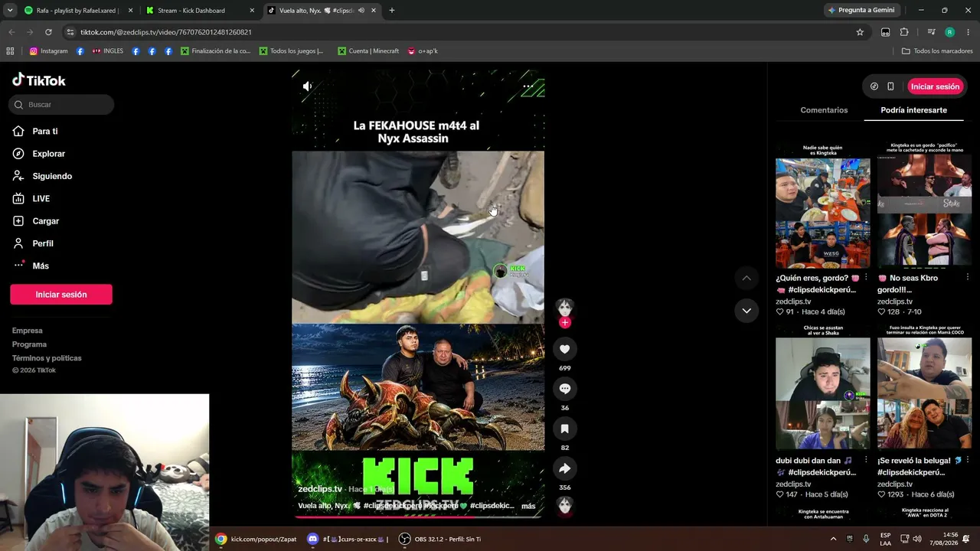The image size is (980, 551).
Task: Open the spinning sound disc avatar
Action: click(565, 504)
